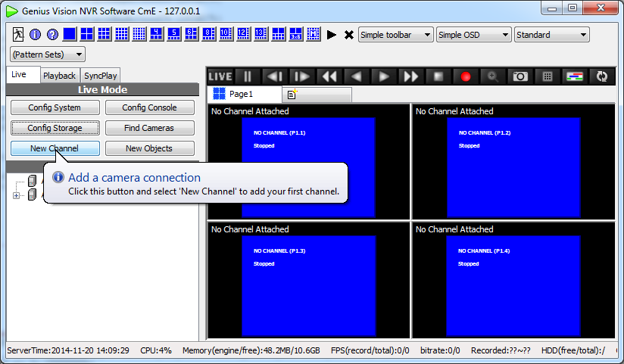624x364 pixels.
Task: Click the red record button
Action: tap(466, 76)
